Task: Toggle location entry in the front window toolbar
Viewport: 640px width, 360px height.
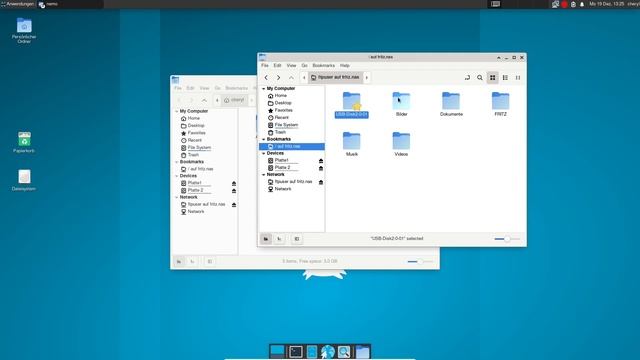Action: (x=467, y=78)
